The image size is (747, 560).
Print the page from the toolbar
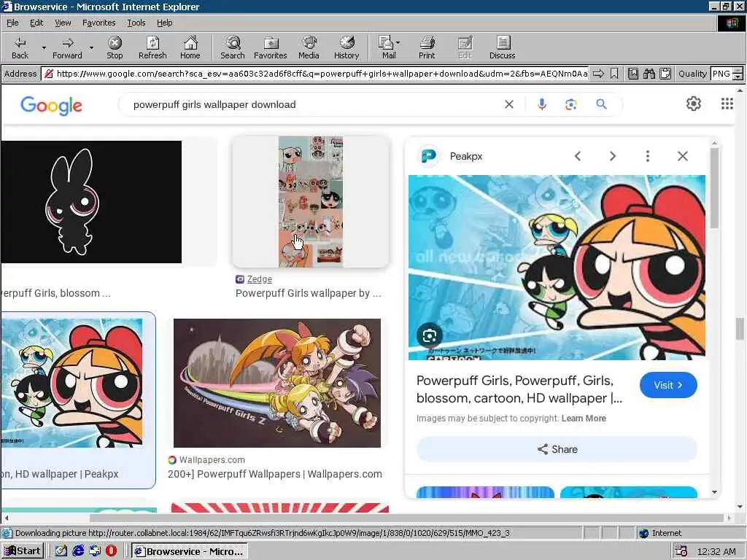427,47
